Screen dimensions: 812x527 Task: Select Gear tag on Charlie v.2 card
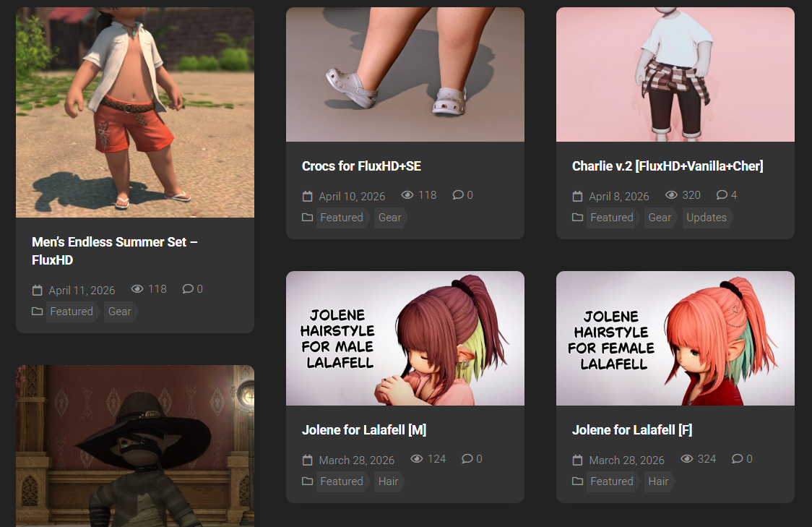[x=660, y=218]
